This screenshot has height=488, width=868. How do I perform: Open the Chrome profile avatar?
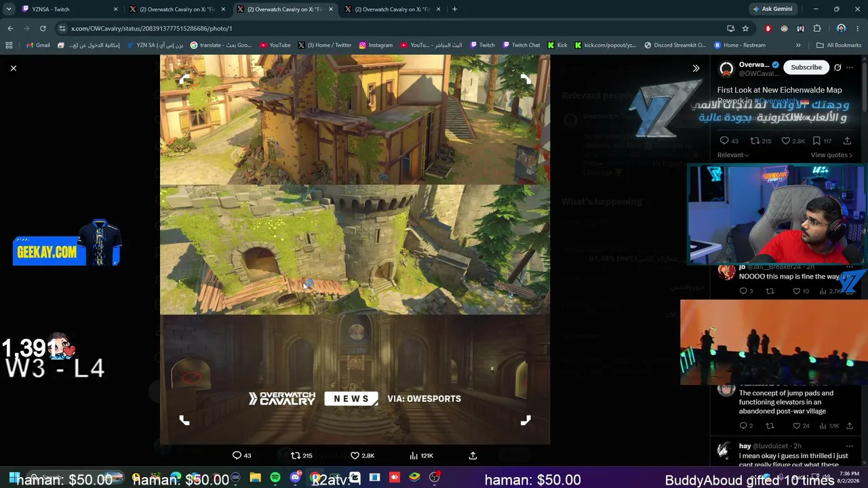[842, 28]
